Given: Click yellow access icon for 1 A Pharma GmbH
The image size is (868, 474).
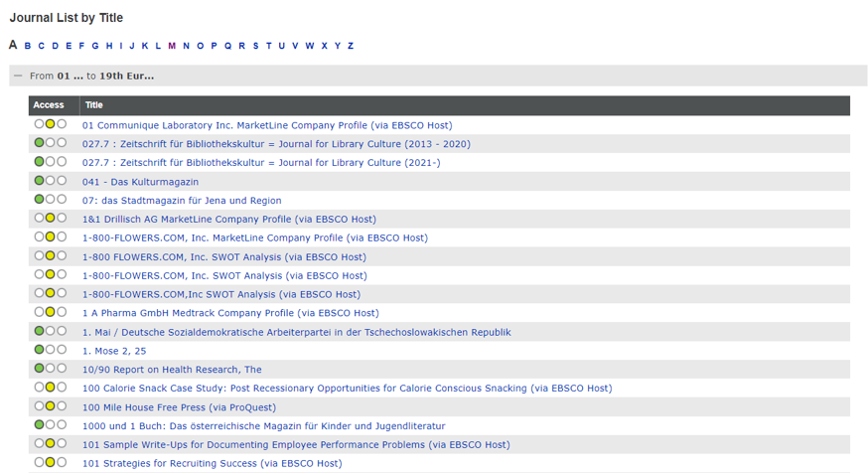Looking at the screenshot, I should [50, 312].
